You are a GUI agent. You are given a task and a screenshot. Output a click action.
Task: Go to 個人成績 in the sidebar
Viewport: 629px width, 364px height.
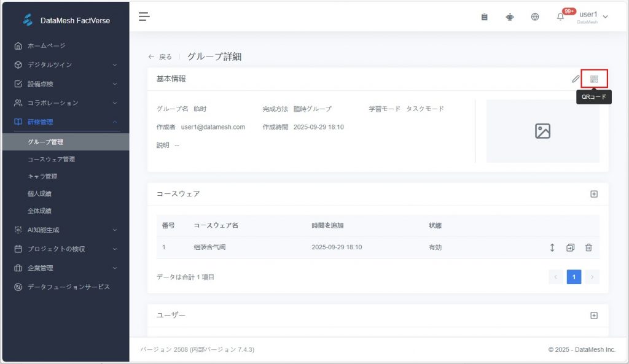39,193
